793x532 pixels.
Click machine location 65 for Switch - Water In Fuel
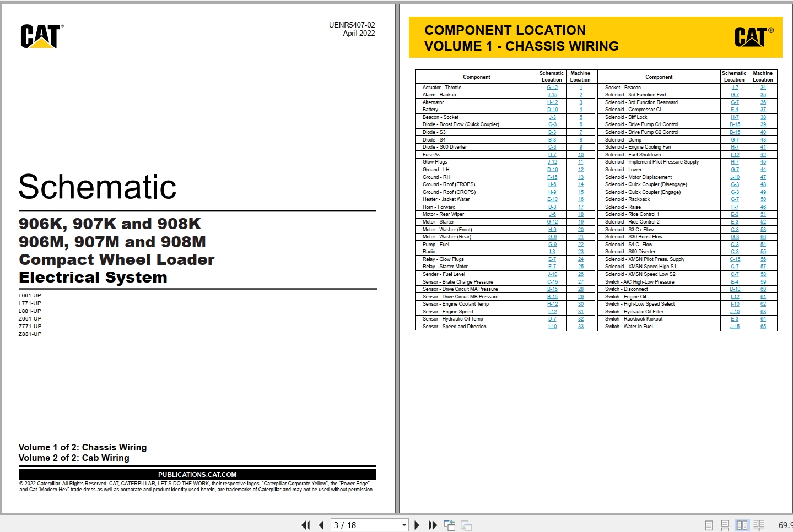[763, 327]
